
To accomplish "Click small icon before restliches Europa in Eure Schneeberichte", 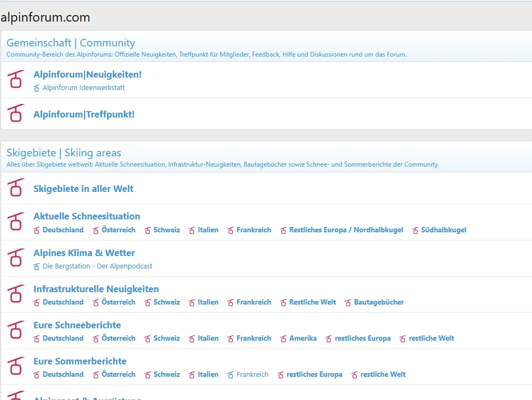I will tap(329, 339).
